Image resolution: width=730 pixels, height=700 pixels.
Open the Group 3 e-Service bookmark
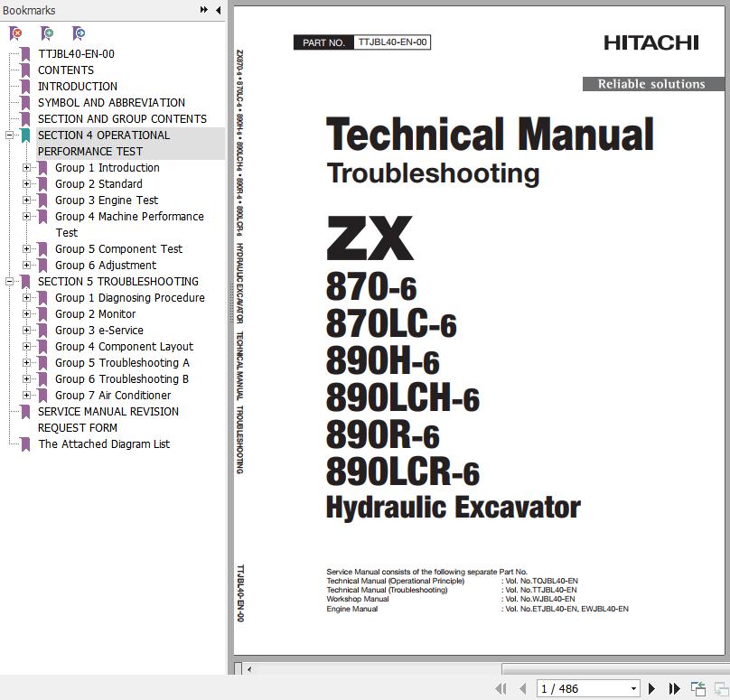click(99, 331)
